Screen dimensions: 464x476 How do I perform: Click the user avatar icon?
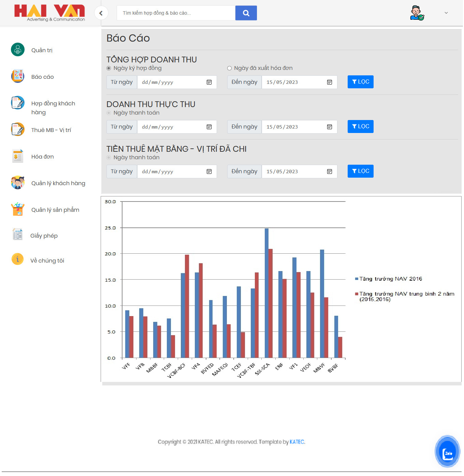click(417, 13)
